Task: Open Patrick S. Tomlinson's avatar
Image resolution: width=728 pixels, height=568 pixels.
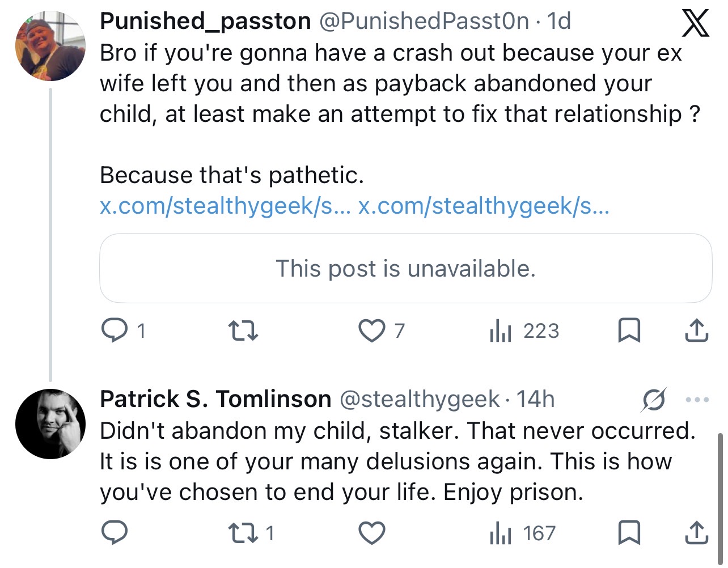Action: (x=50, y=423)
